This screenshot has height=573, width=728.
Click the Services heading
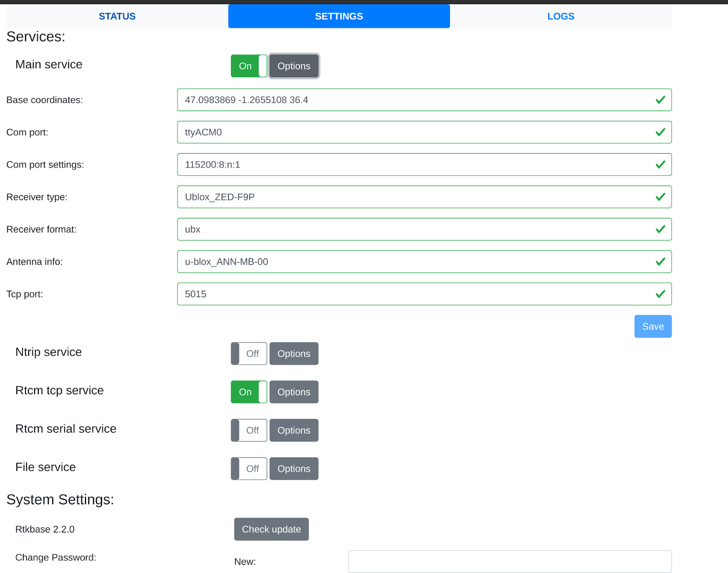[x=36, y=37]
